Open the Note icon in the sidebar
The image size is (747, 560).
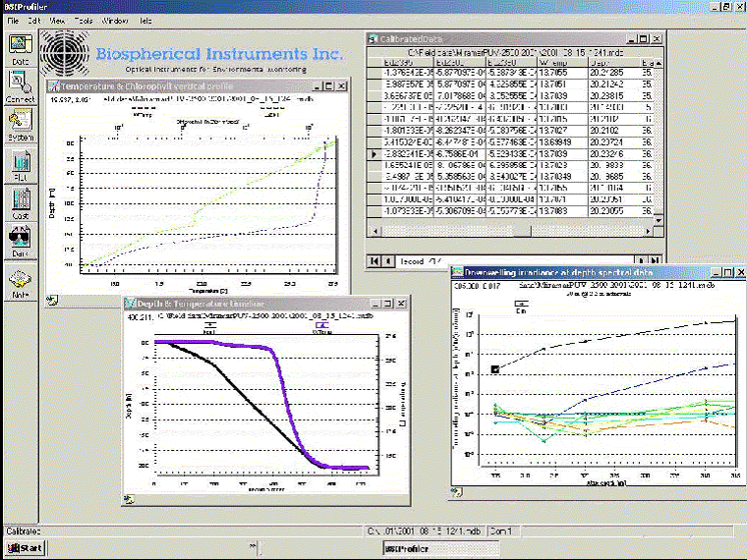(x=20, y=281)
